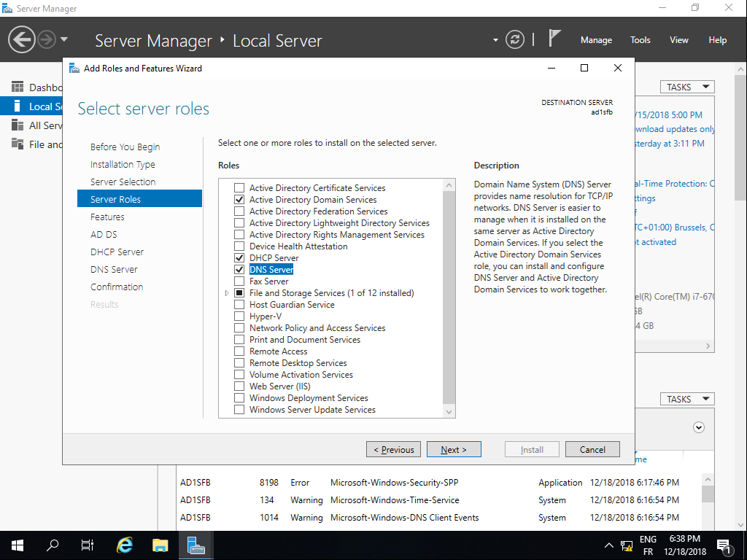747x560 pixels.
Task: Open taskbar search magnifier
Action: pyautogui.click(x=53, y=545)
